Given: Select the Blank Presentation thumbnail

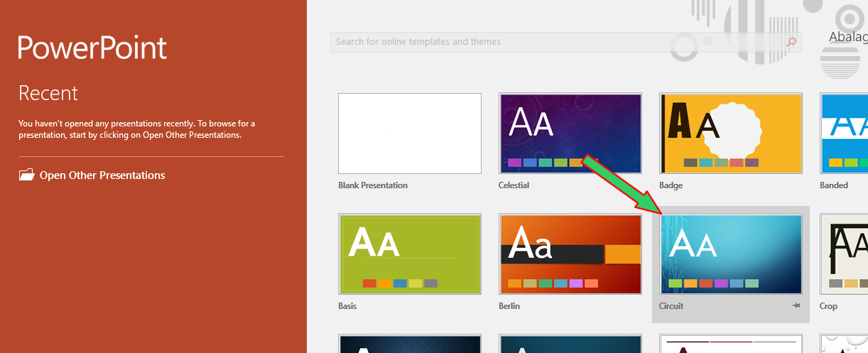Looking at the screenshot, I should [410, 134].
